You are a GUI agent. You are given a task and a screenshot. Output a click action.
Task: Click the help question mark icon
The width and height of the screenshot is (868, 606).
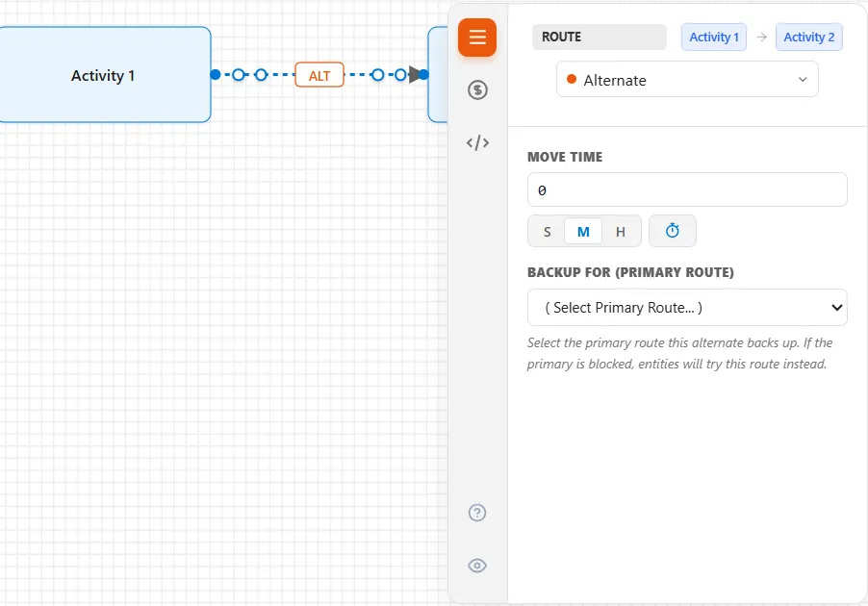477,513
